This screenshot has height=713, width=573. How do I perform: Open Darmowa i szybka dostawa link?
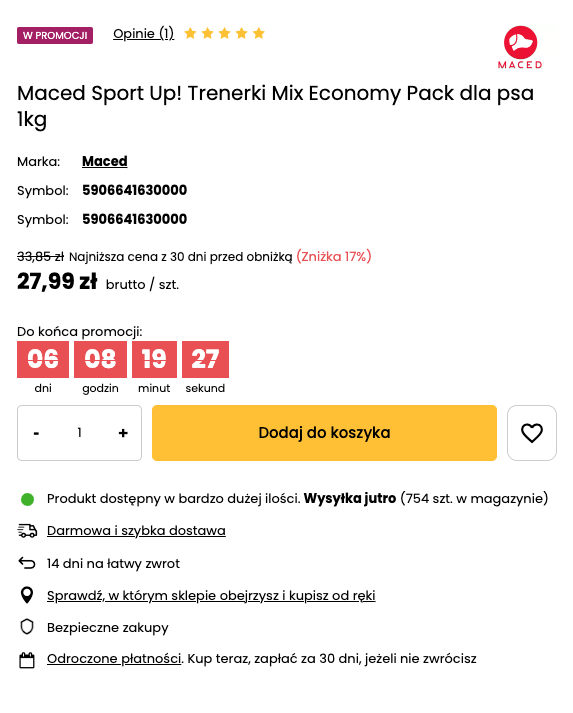[x=136, y=531]
